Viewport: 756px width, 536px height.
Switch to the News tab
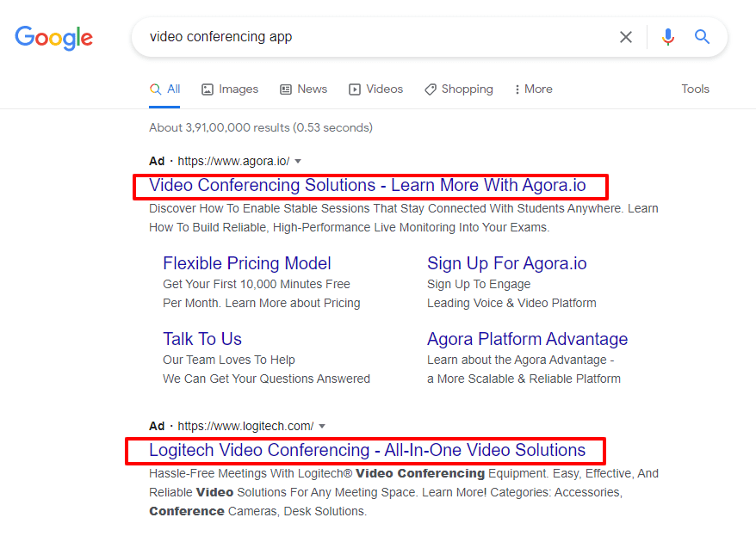tap(303, 89)
